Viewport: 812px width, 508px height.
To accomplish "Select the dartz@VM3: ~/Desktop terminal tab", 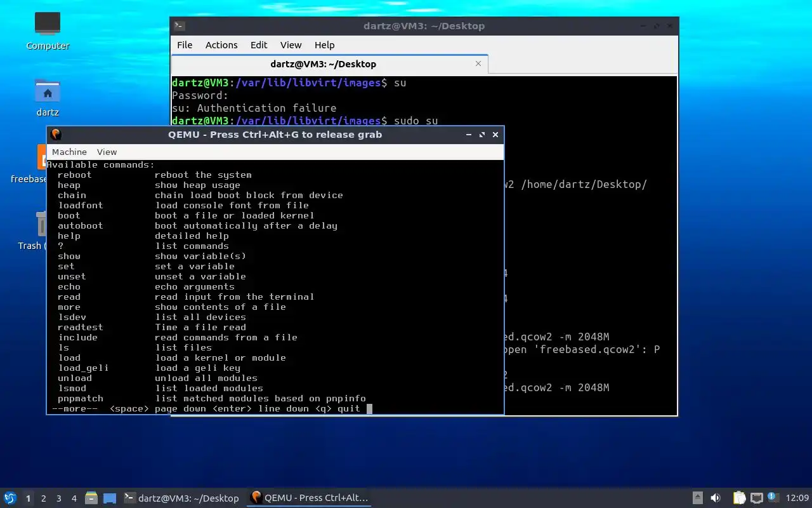I will (329, 64).
